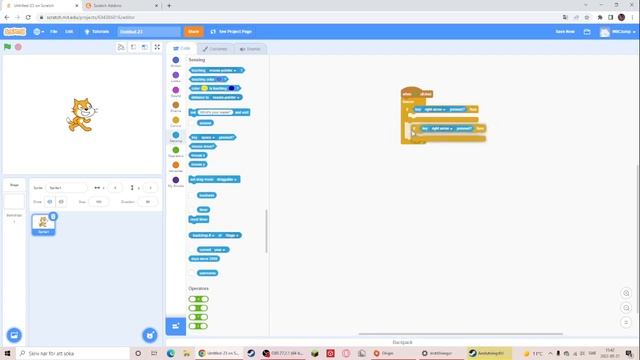This screenshot has width=640, height=360.
Task: Click See Project Page button
Action: point(231,31)
